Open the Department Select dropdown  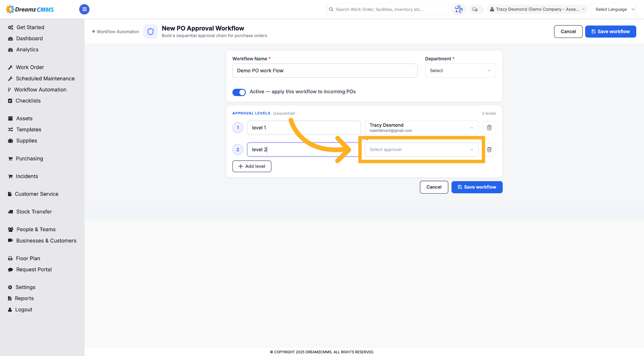(460, 70)
